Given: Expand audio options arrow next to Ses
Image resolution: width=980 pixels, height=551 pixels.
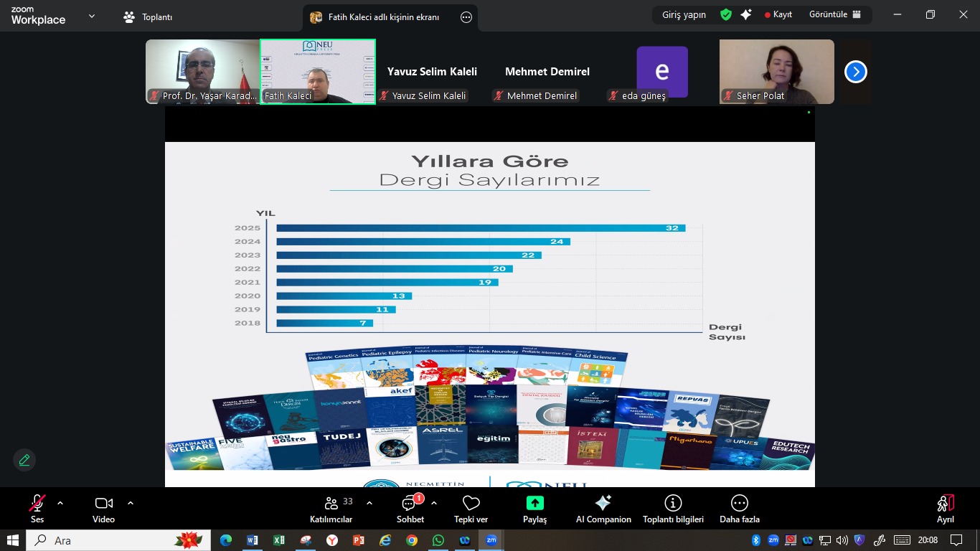Looking at the screenshot, I should (60, 503).
